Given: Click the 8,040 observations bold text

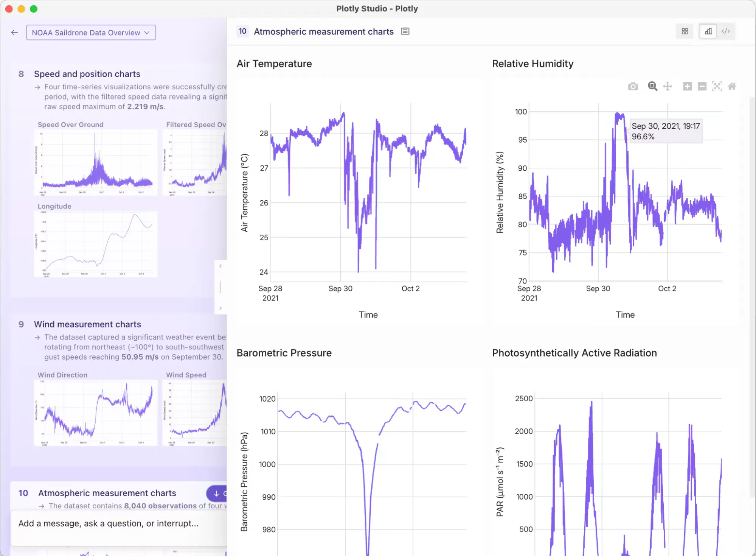Looking at the screenshot, I should tap(160, 506).
